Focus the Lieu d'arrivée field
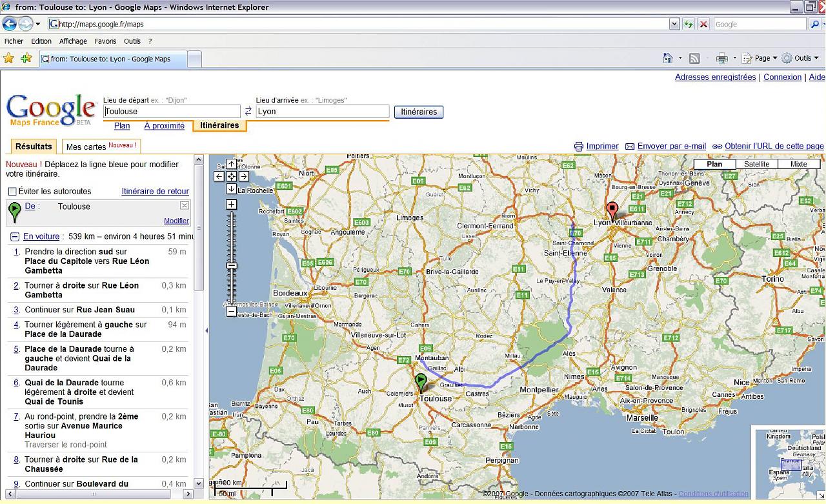The width and height of the screenshot is (826, 504). [323, 112]
